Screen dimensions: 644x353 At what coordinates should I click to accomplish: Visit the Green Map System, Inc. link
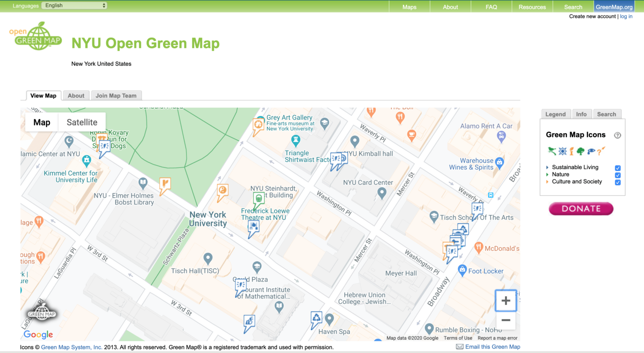[72, 347]
